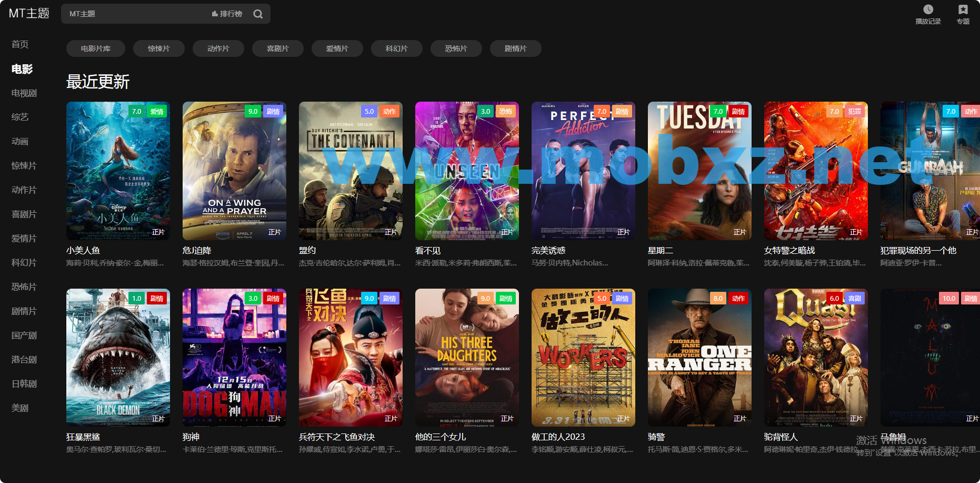The width and height of the screenshot is (980, 483).
Task: Open the One Ranger poster
Action: (699, 357)
